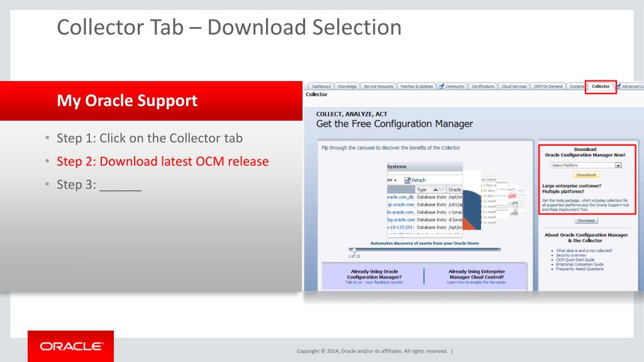This screenshot has width=644, height=362.
Task: Go to Patches & Updates tab
Action: point(416,86)
